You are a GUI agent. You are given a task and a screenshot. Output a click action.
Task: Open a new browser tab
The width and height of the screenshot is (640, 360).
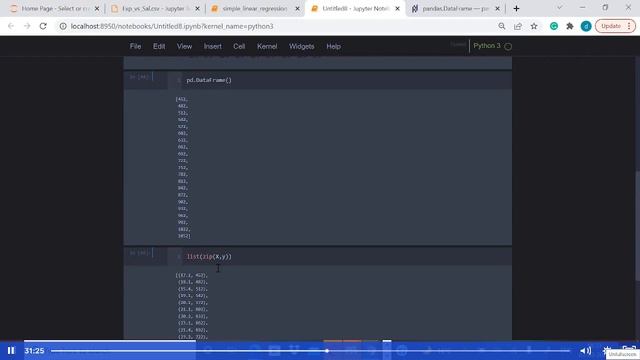point(516,8)
